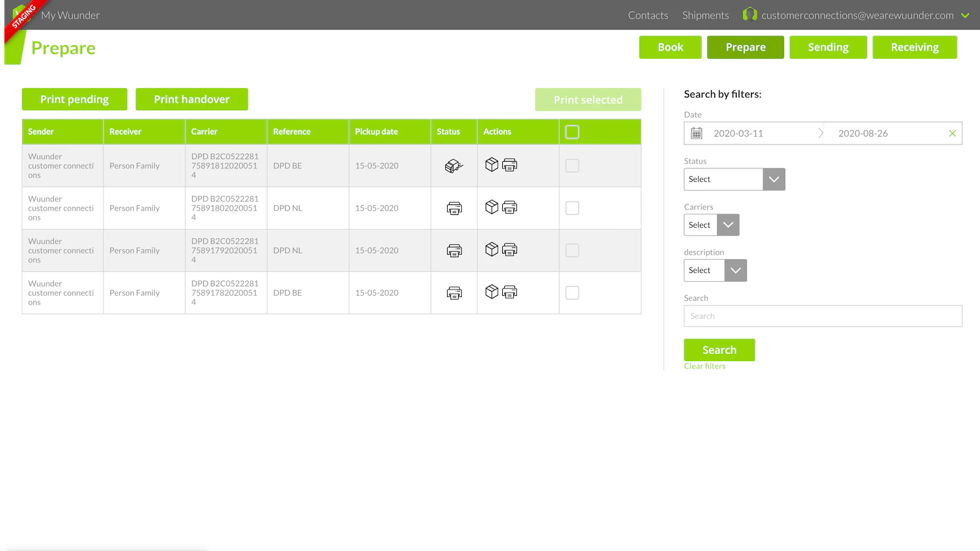This screenshot has height=551, width=980.
Task: Toggle the select-all checkbox in table header
Action: tap(572, 132)
